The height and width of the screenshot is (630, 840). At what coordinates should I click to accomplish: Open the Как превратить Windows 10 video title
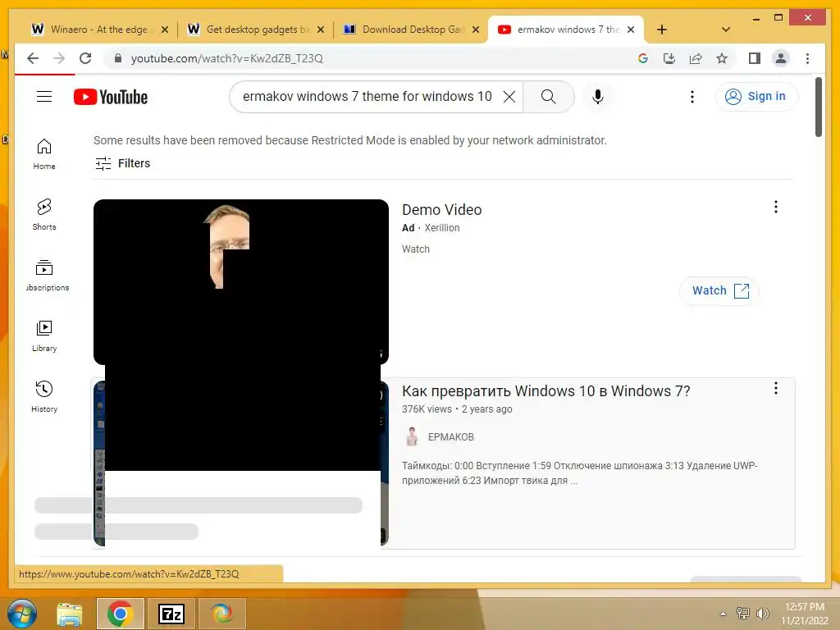pyautogui.click(x=546, y=391)
